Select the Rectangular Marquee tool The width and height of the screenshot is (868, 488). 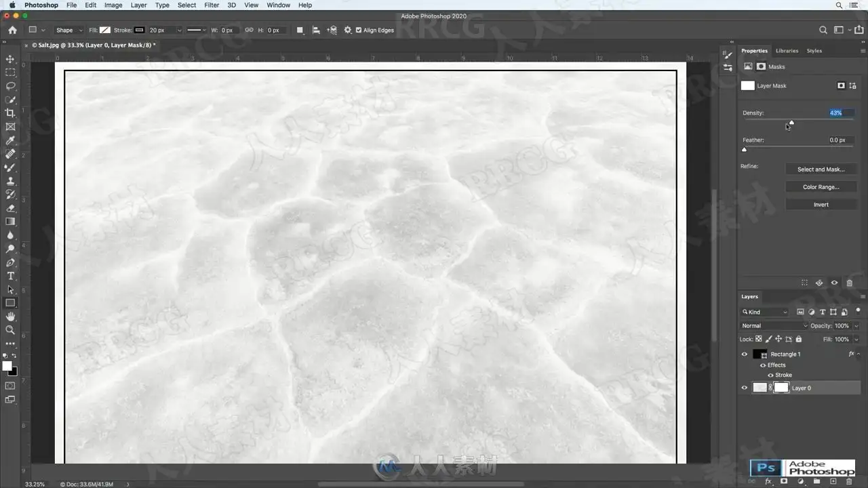coord(10,73)
